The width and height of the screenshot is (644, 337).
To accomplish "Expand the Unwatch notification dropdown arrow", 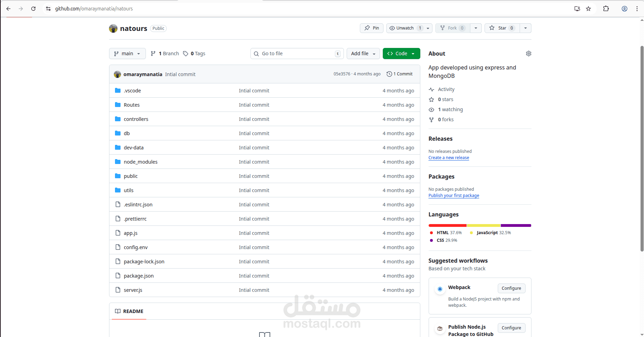I will coord(428,28).
